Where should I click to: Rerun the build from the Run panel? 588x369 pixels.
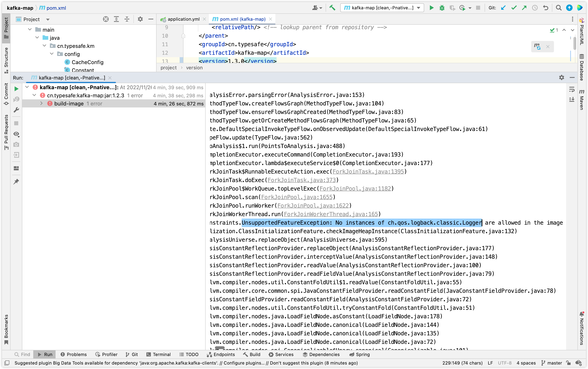coord(16,89)
